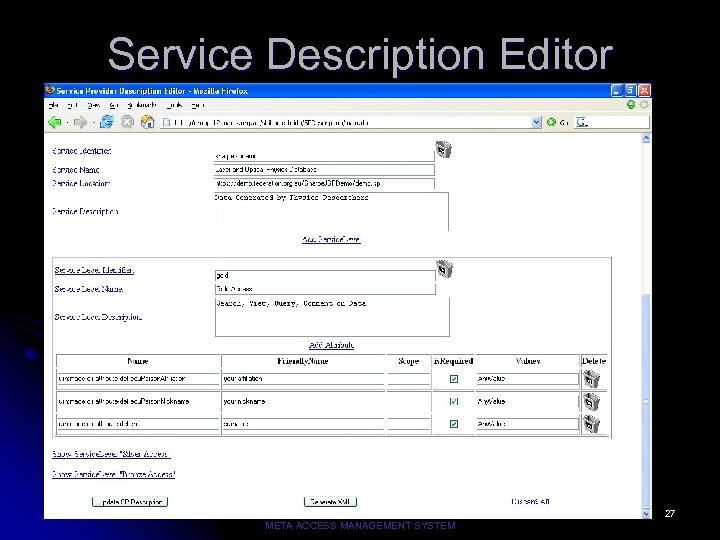Viewport: 720px width, 540px height.
Task: Open the Home page icon
Action: click(147, 122)
